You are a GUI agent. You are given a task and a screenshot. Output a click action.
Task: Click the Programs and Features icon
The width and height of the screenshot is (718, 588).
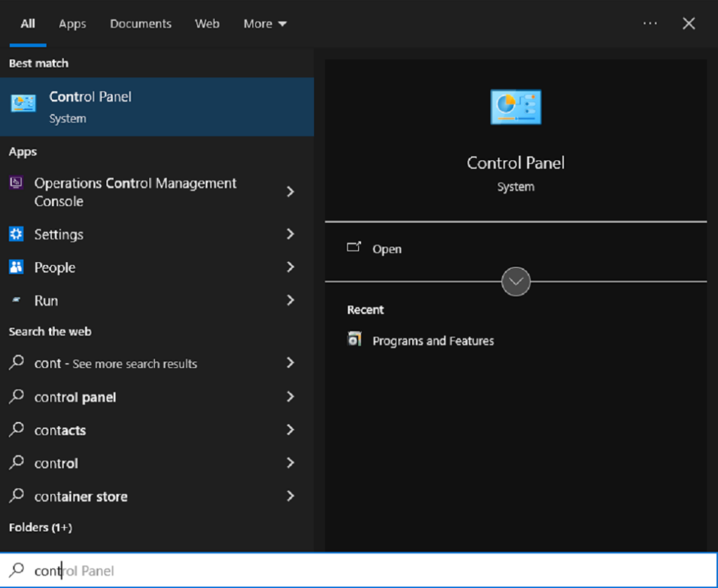pyautogui.click(x=354, y=340)
